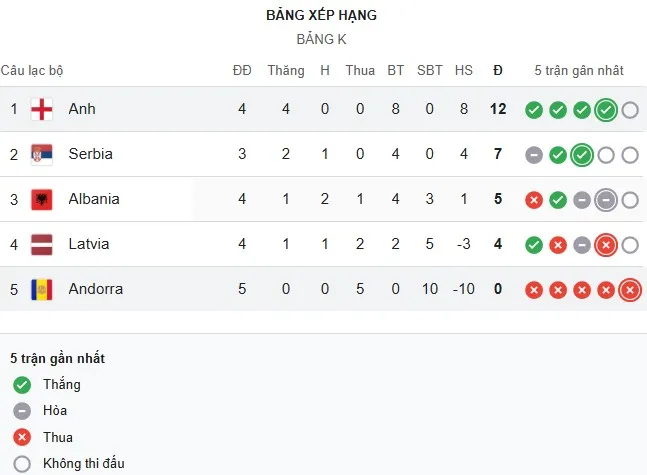Click the Albania flag icon
This screenshot has height=475, width=647.
(x=42, y=199)
